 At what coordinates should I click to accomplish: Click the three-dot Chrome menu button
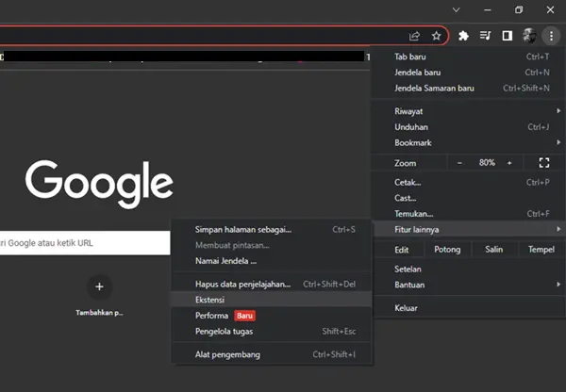point(551,36)
